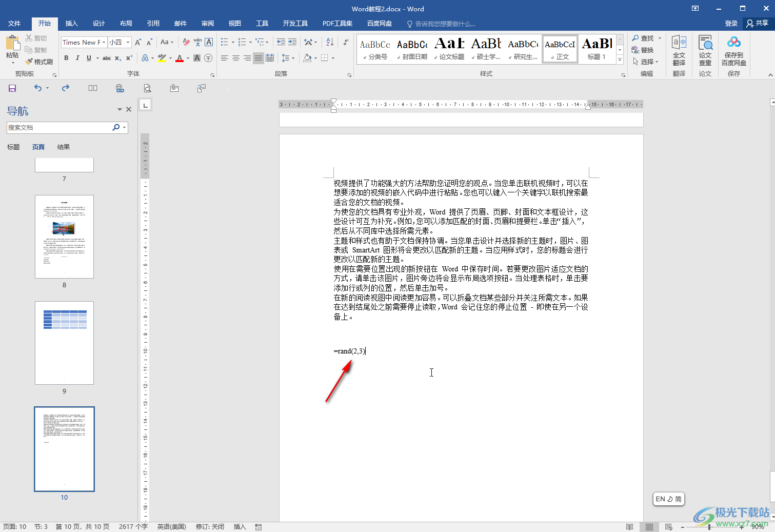Switch navigation pane to Headings (标题) tab
The height and width of the screenshot is (532, 775).
pos(13,147)
